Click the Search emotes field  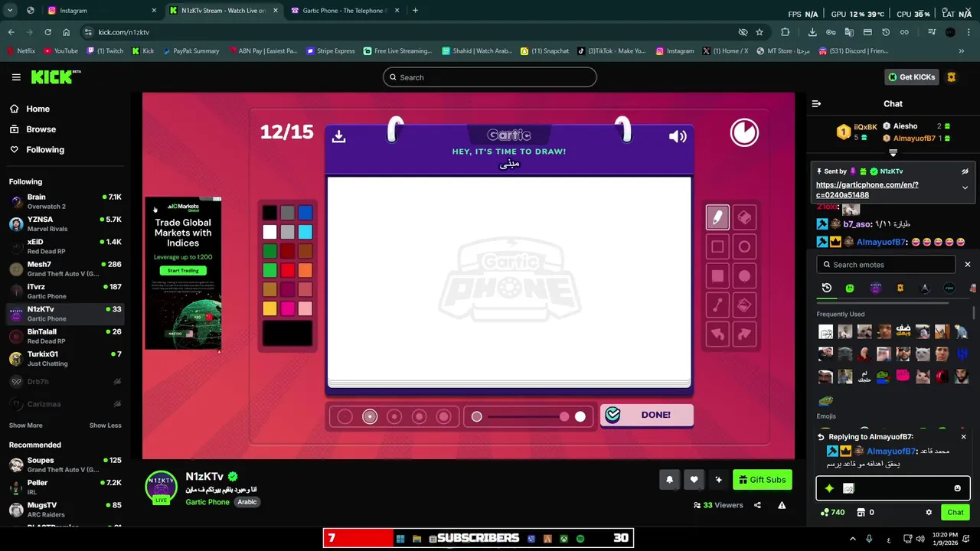point(886,265)
